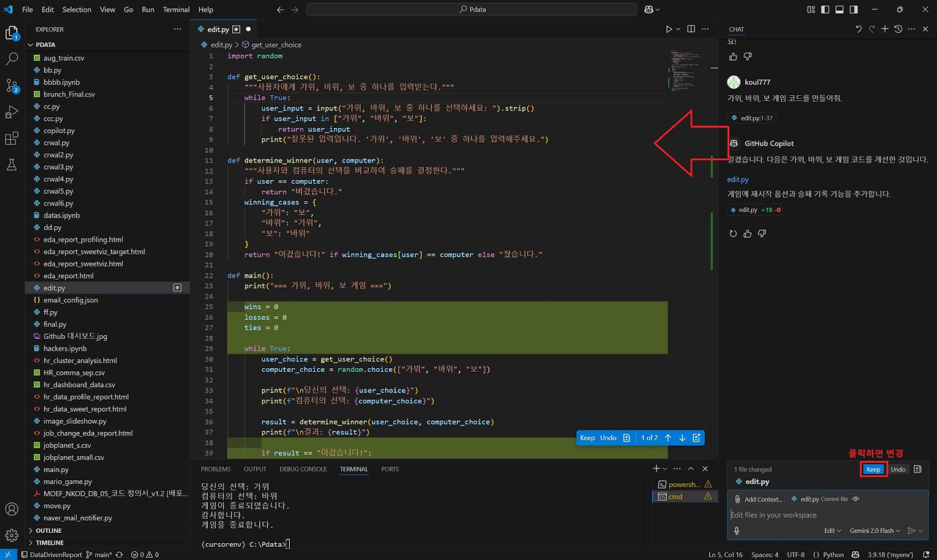Open the Search view in the Activity Bar
The image size is (937, 560).
[x=12, y=59]
